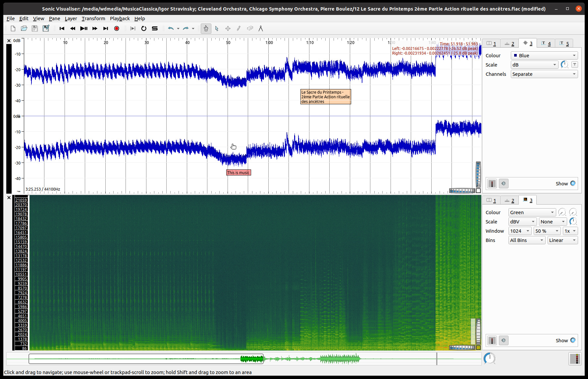The image size is (588, 379).
Task: Toggle the Constrain Playback to Selection icon
Action: [x=133, y=28]
